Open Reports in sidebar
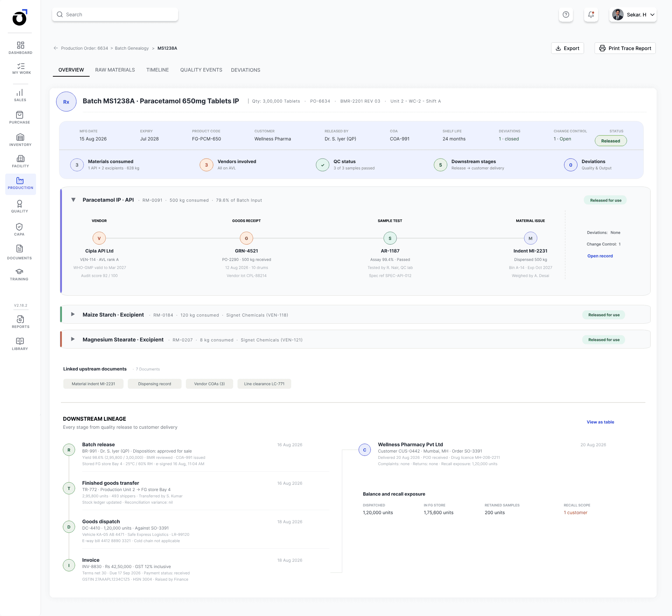This screenshot has width=672, height=616. [x=20, y=322]
